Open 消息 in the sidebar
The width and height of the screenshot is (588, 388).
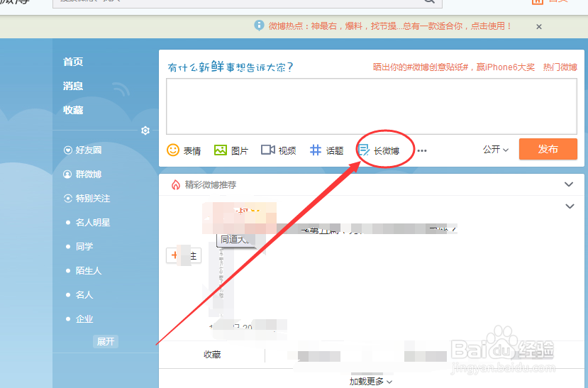click(x=73, y=86)
